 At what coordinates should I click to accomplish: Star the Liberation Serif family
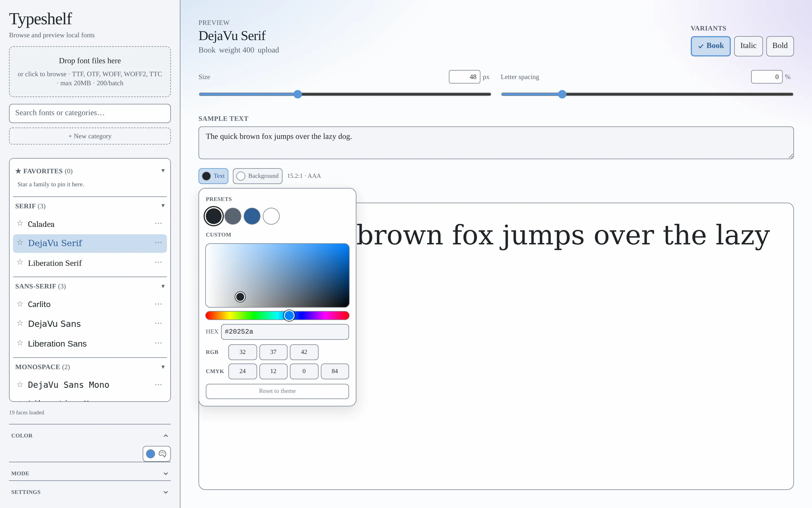[x=20, y=262]
